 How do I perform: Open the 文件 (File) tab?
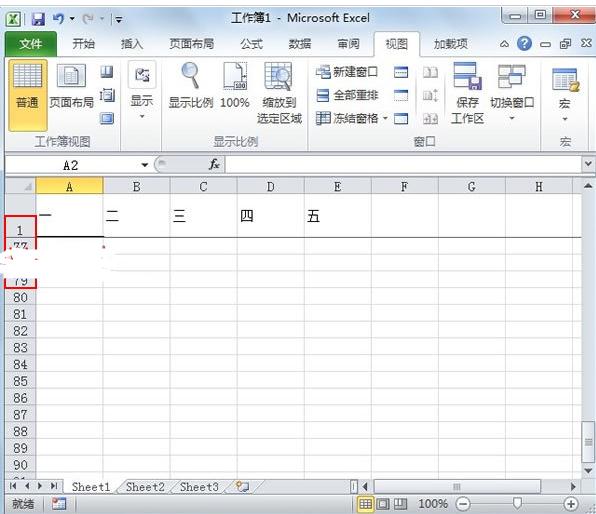pos(30,44)
